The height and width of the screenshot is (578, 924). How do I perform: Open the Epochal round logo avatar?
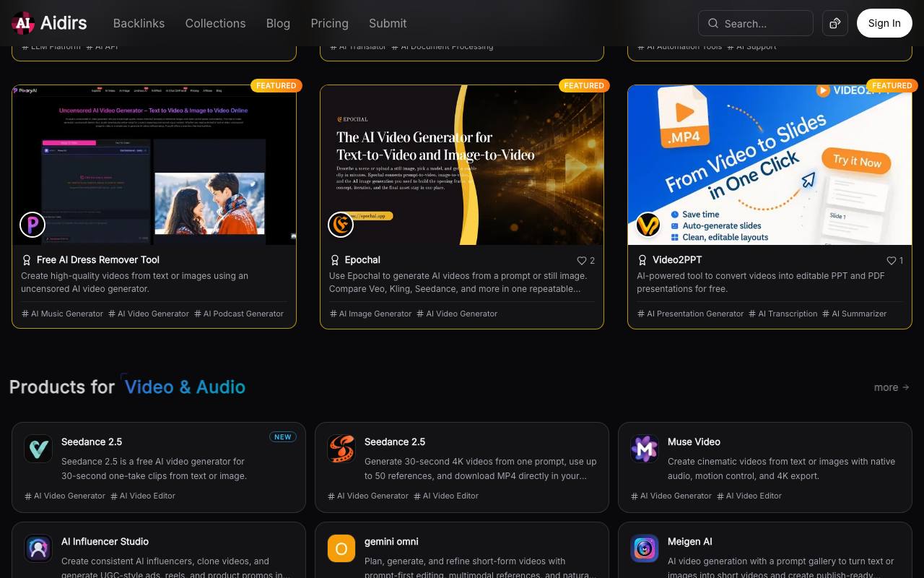pyautogui.click(x=341, y=225)
